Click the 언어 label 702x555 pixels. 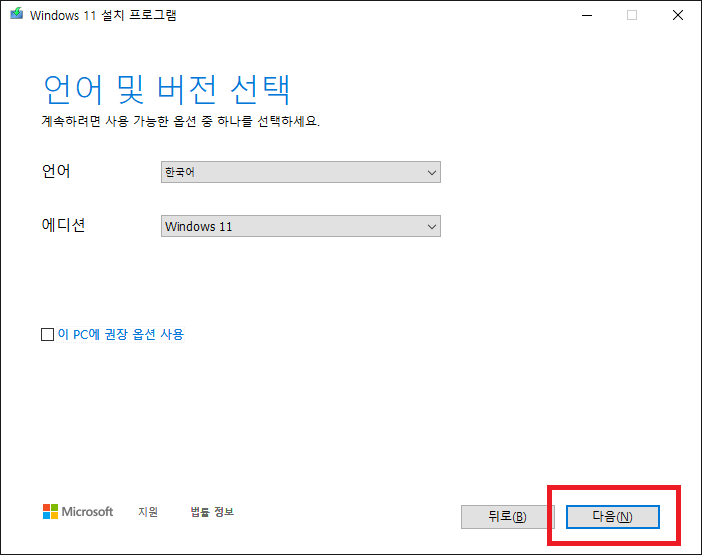tap(56, 171)
